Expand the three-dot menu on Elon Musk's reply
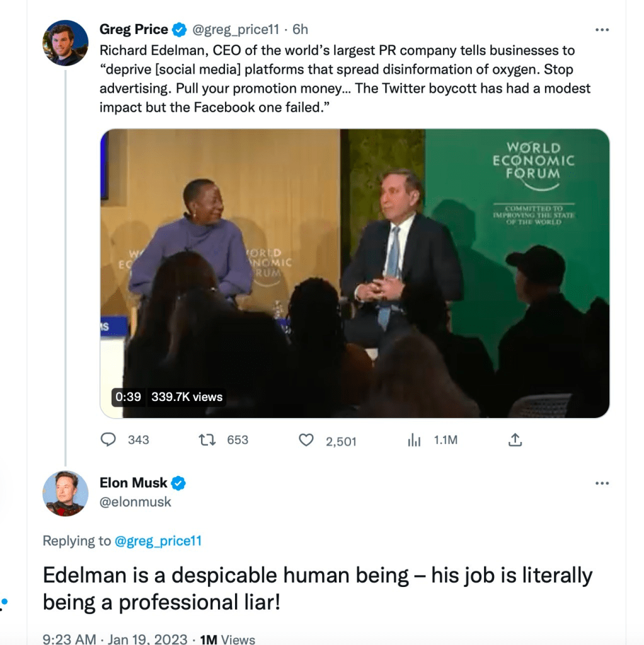The width and height of the screenshot is (644, 645). 602,483
